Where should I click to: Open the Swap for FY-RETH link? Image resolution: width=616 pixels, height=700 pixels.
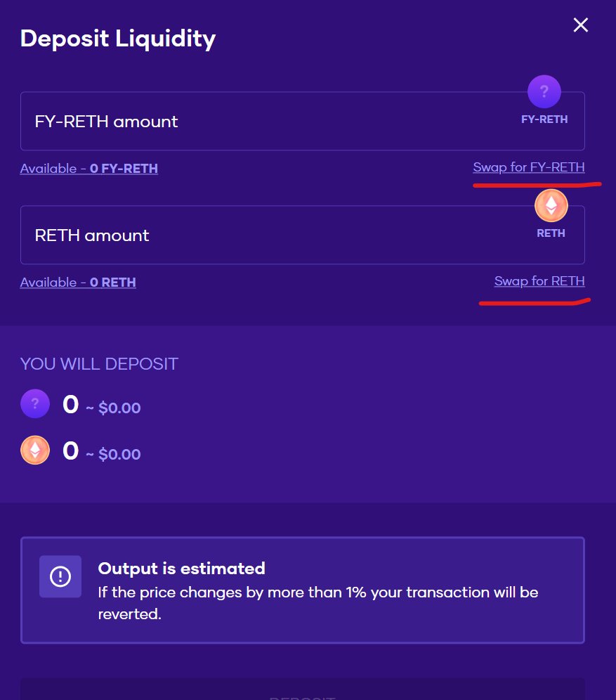coord(529,167)
